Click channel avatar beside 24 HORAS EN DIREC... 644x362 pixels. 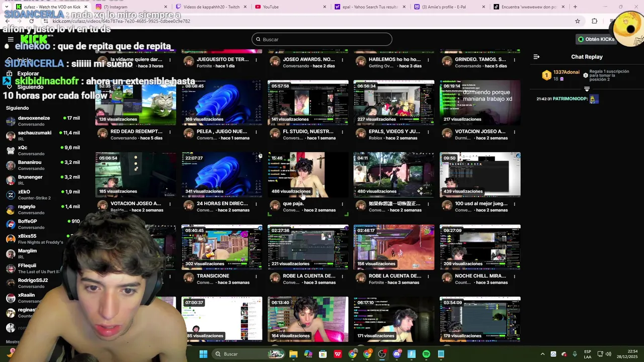(189, 206)
